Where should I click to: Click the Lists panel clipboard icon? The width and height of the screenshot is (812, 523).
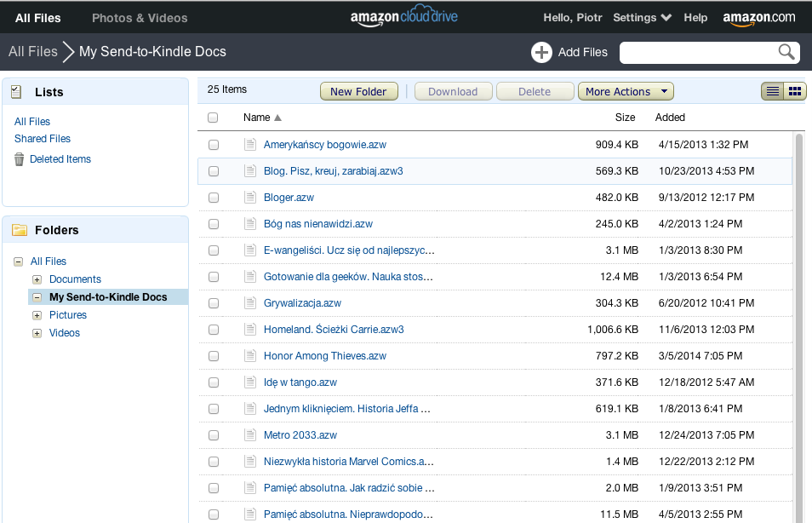point(16,92)
